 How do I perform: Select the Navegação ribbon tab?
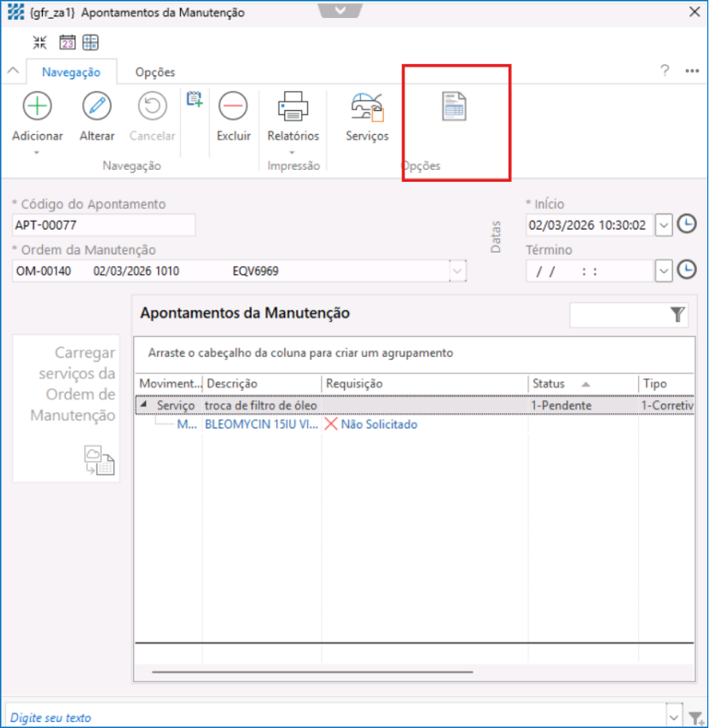[x=72, y=73]
